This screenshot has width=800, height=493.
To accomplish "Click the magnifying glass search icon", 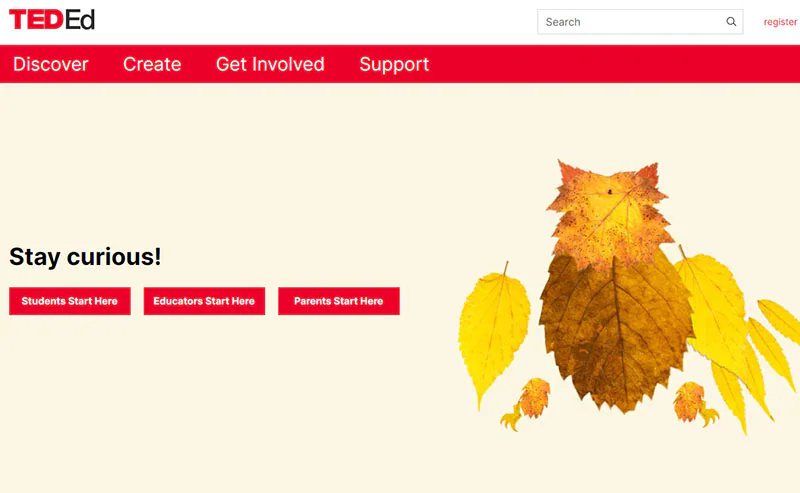I will (731, 22).
